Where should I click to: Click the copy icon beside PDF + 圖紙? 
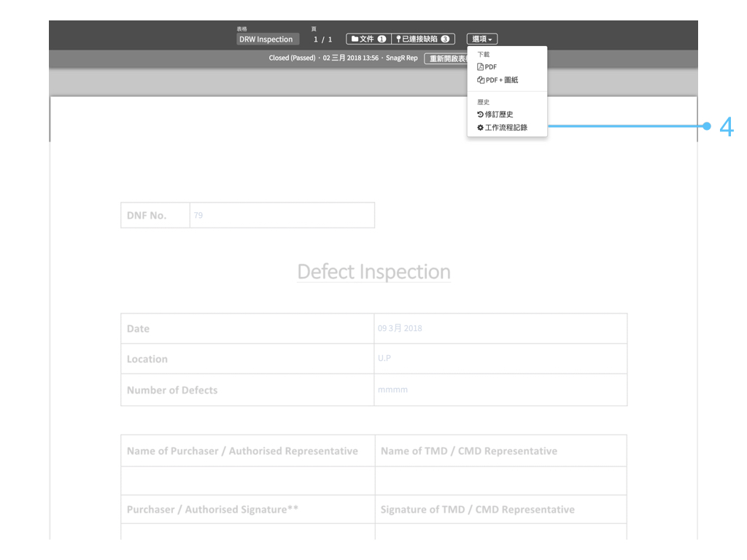(481, 80)
